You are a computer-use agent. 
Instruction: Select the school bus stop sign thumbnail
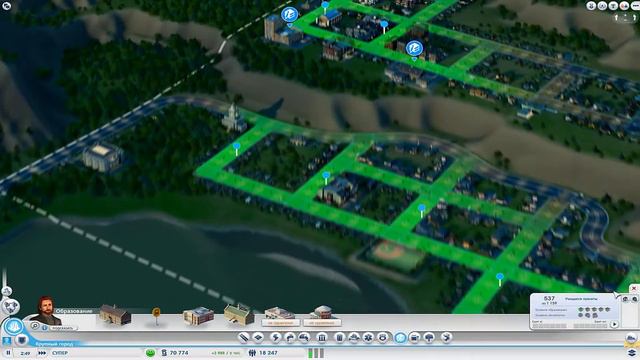[x=156, y=316]
